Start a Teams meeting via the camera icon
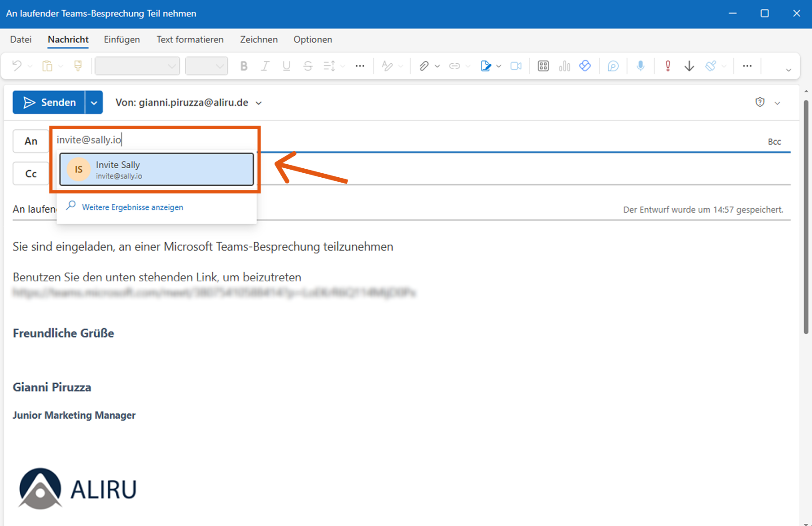 515,66
